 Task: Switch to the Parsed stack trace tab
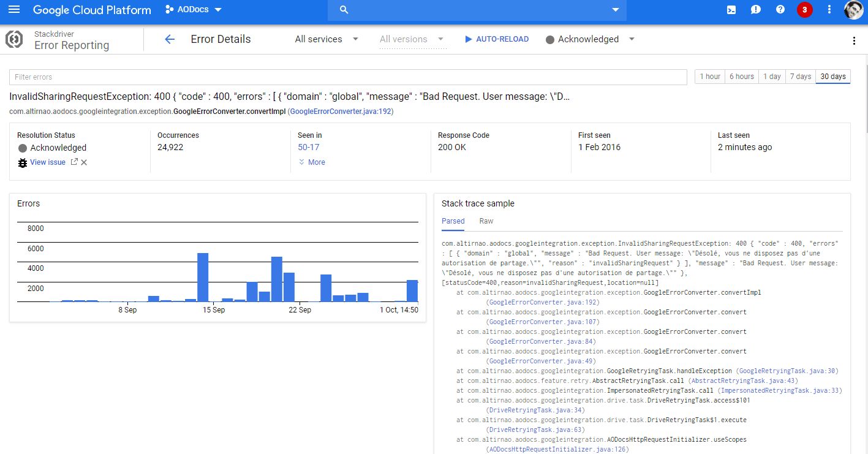(453, 221)
